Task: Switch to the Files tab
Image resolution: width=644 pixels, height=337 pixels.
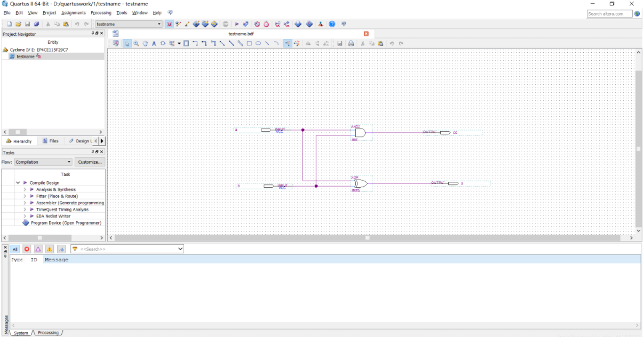Action: 51,141
